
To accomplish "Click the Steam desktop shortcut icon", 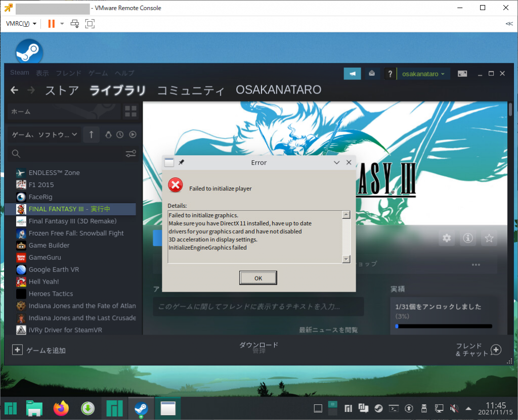I will click(x=29, y=52).
